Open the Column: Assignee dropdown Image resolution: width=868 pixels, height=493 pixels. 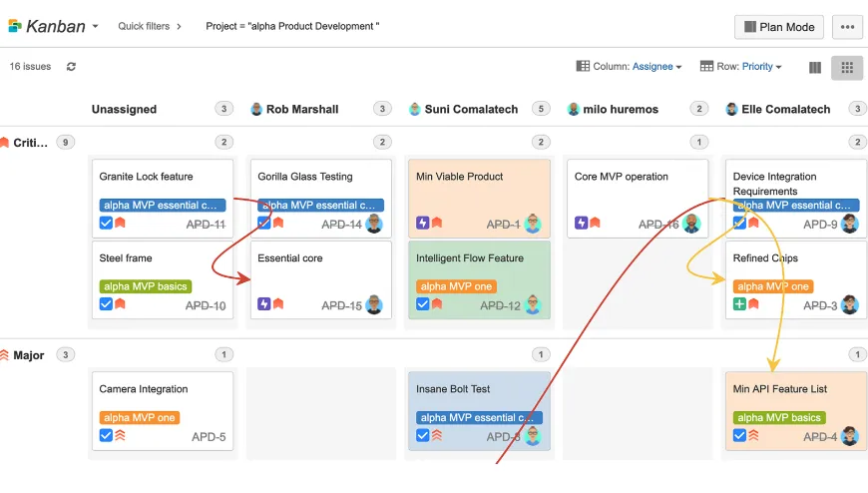629,67
